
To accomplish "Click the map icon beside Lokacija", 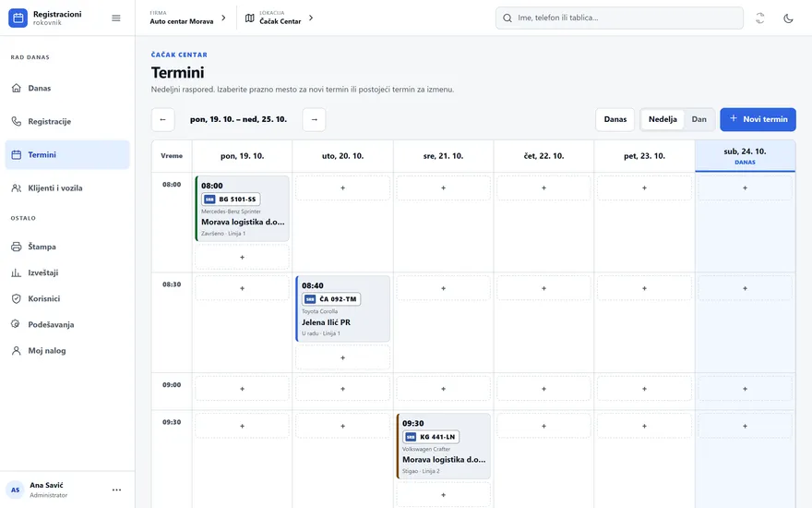I will [x=250, y=18].
